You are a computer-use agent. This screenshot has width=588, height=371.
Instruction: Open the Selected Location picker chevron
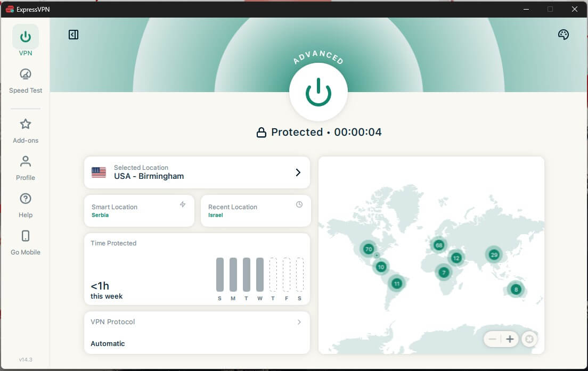(x=298, y=172)
